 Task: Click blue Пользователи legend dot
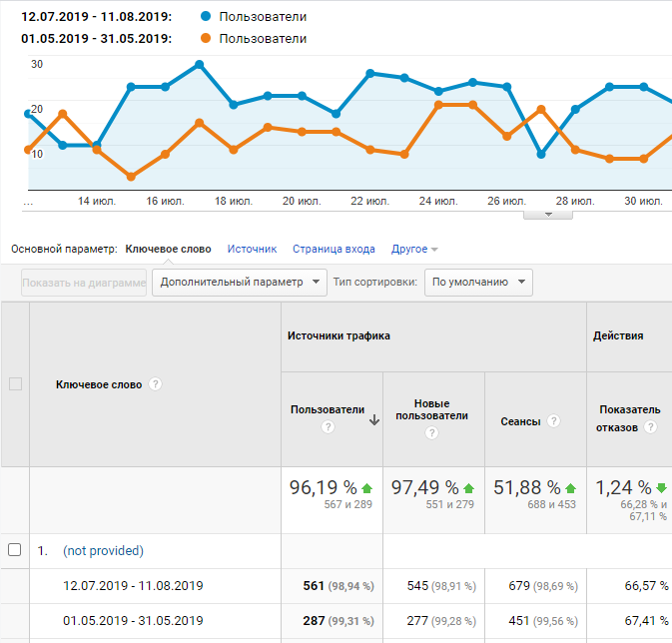206,17
